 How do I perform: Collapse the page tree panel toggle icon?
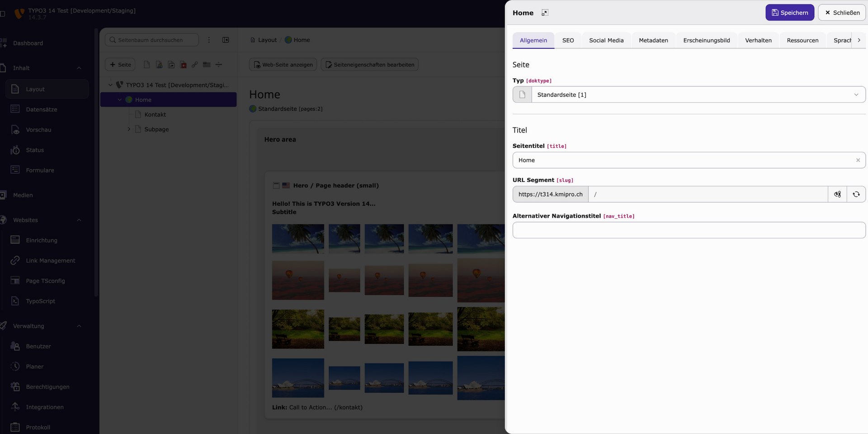pyautogui.click(x=226, y=40)
